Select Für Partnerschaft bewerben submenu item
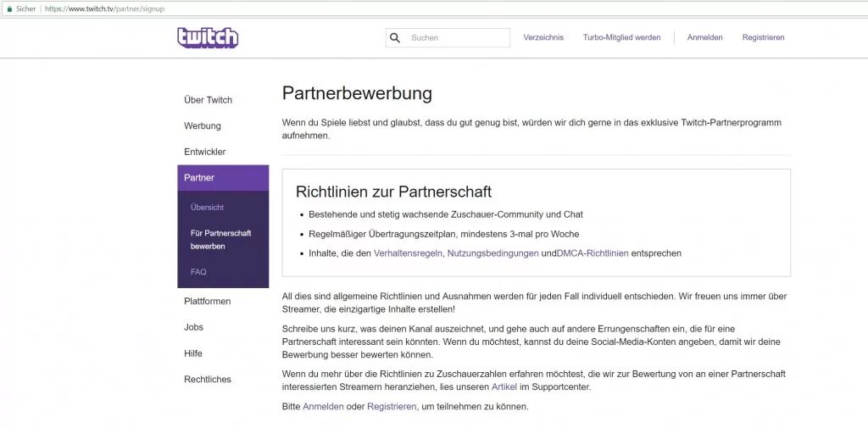 coord(221,240)
